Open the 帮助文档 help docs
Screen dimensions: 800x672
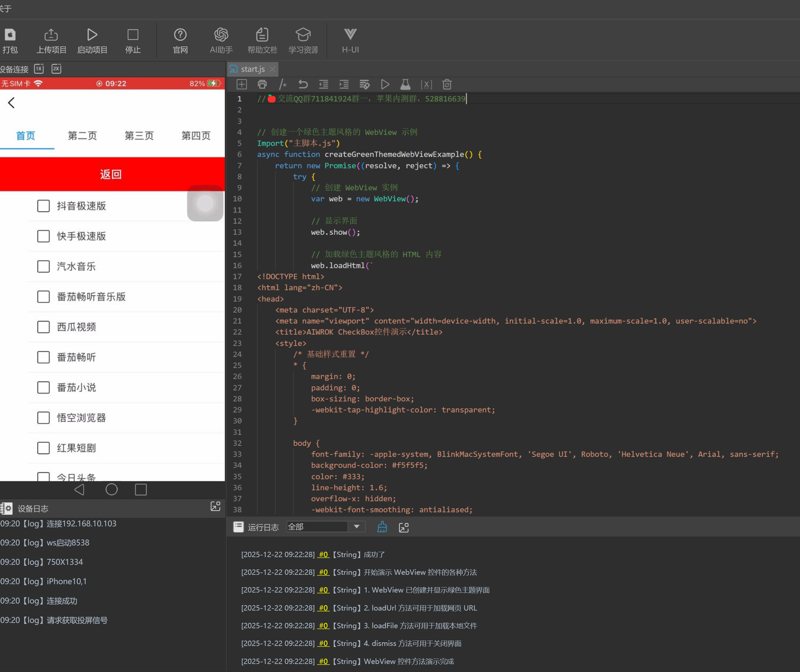click(x=262, y=35)
